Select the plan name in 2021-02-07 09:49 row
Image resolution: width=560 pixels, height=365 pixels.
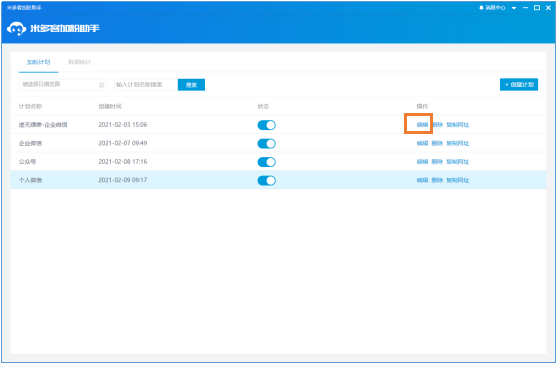click(x=30, y=143)
